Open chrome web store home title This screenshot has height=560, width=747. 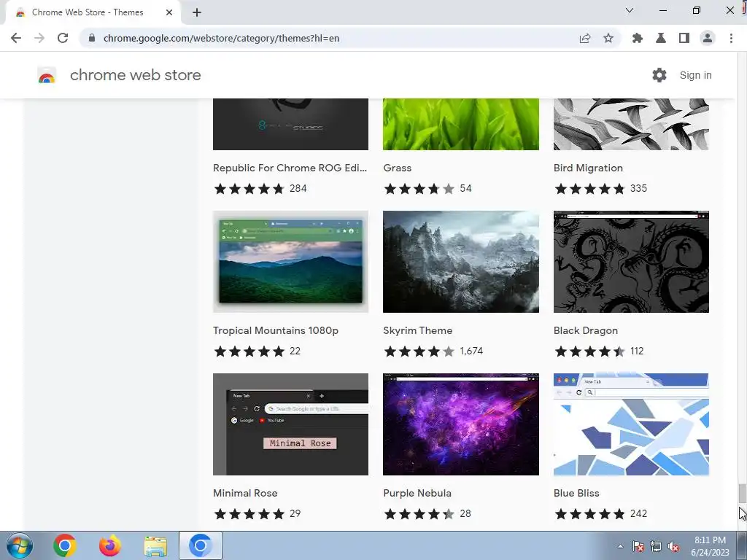[135, 75]
